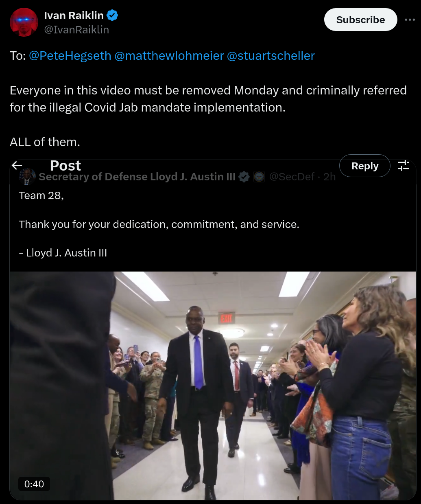The image size is (421, 504).
Task: Open the @PeteHegseth mention link
Action: pos(70,56)
